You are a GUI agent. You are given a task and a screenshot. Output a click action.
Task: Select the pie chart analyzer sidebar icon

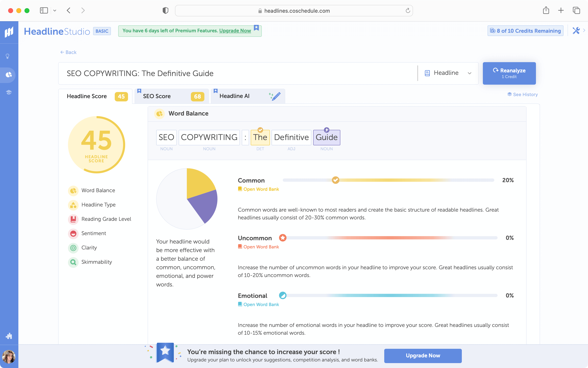click(9, 74)
